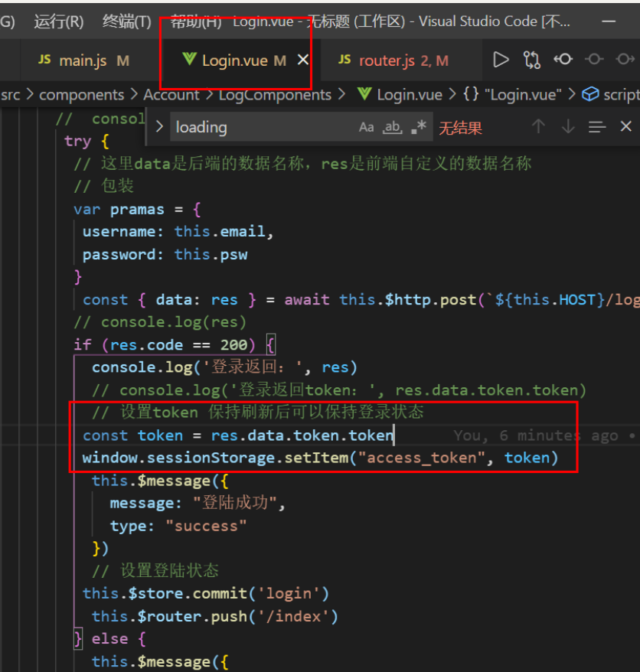The height and width of the screenshot is (672, 640).
Task: Click the 'type: "success"' line
Action: pos(178,526)
